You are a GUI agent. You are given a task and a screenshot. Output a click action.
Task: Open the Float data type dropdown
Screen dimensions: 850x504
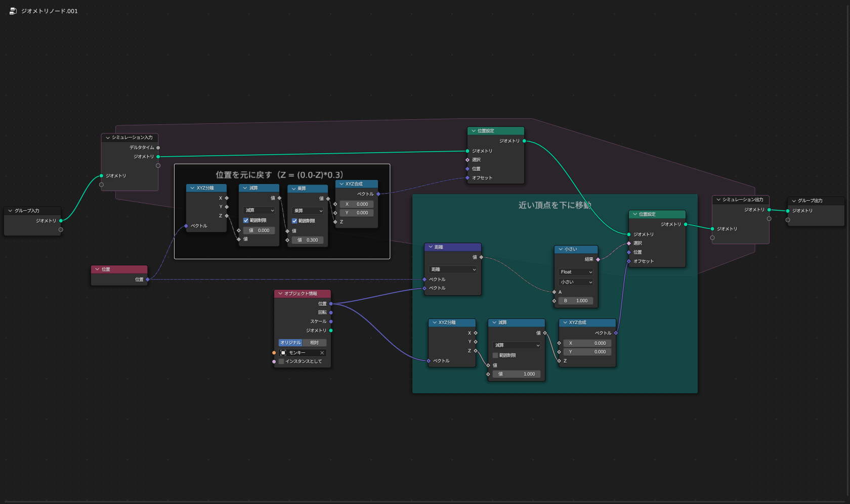click(576, 272)
